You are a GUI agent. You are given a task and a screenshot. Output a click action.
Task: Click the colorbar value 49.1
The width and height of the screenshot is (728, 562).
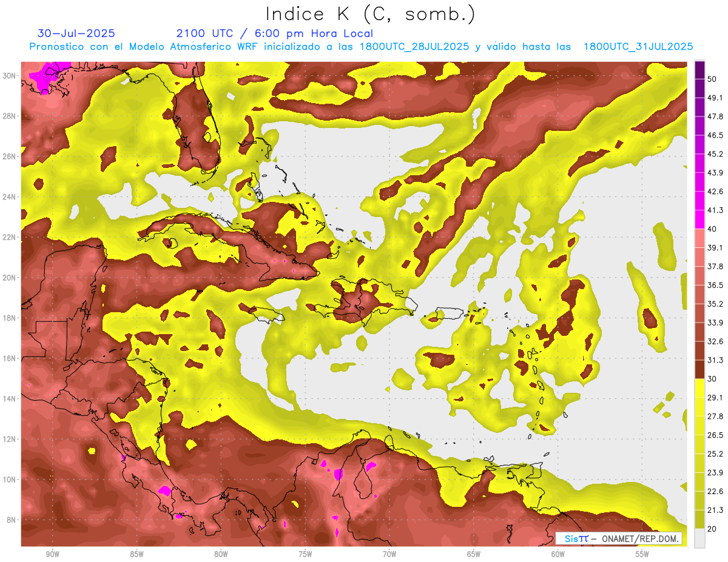(x=715, y=98)
